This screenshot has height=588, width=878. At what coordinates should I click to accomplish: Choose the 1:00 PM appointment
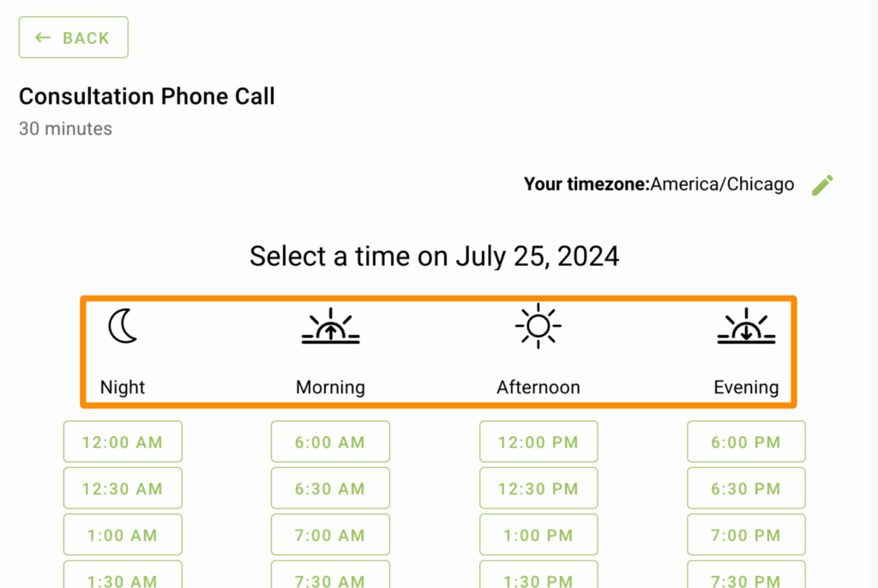[x=538, y=534]
